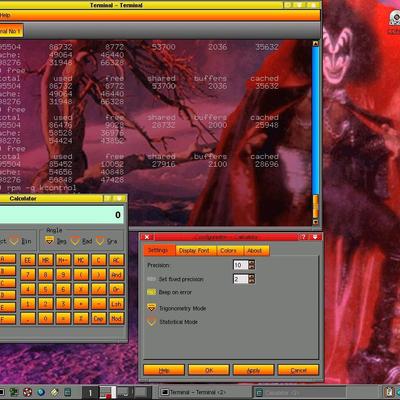
Task: Click Help button in Configuration dialog
Action: coord(164,370)
